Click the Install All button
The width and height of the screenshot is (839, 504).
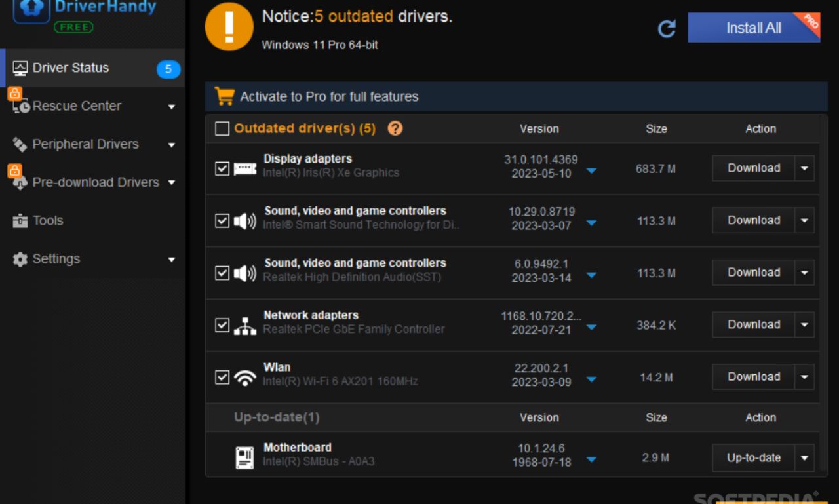pyautogui.click(x=754, y=28)
